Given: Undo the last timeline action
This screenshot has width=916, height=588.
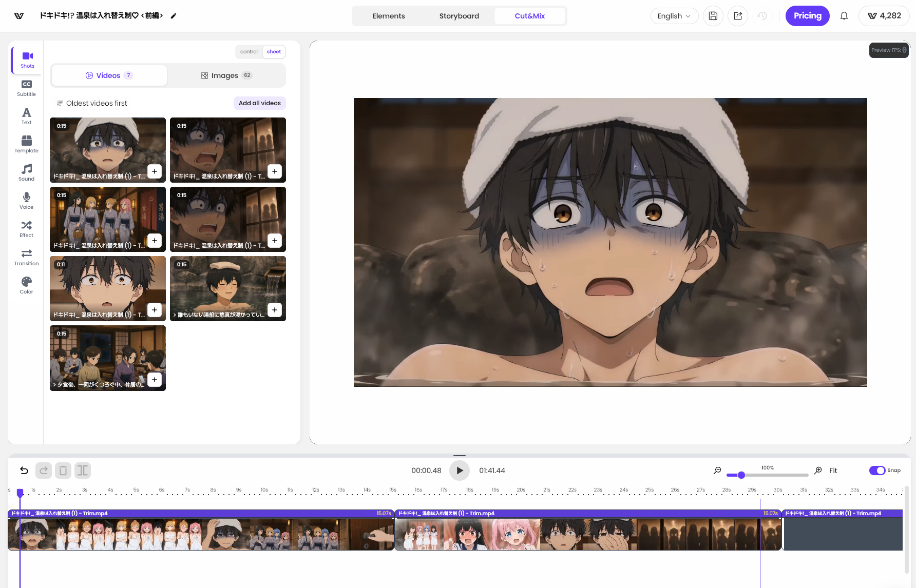Looking at the screenshot, I should click(x=24, y=471).
